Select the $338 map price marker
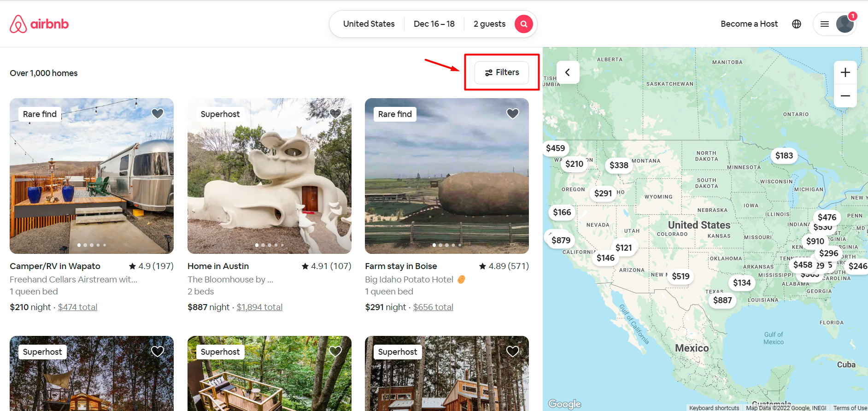 click(x=619, y=165)
